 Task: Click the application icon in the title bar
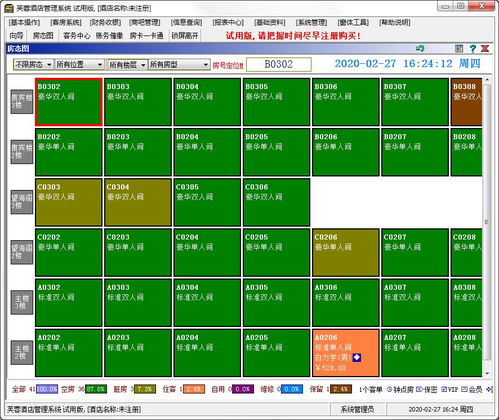(x=9, y=8)
